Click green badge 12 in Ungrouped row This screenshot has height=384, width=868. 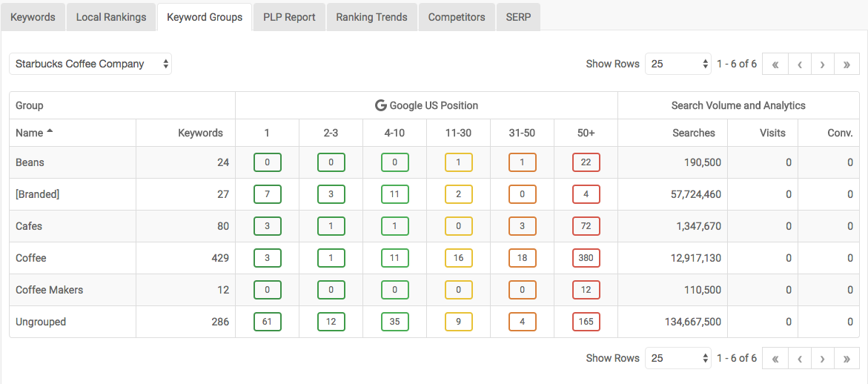(331, 322)
